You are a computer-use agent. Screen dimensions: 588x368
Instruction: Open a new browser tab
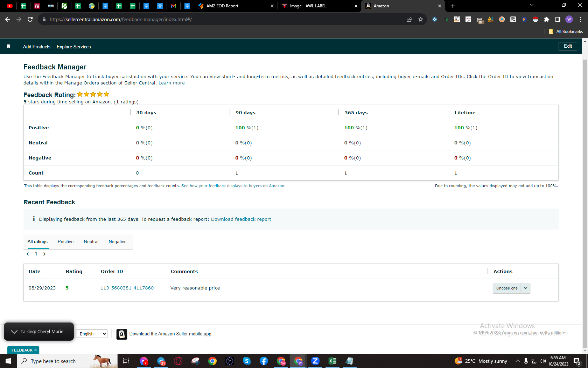tap(453, 6)
